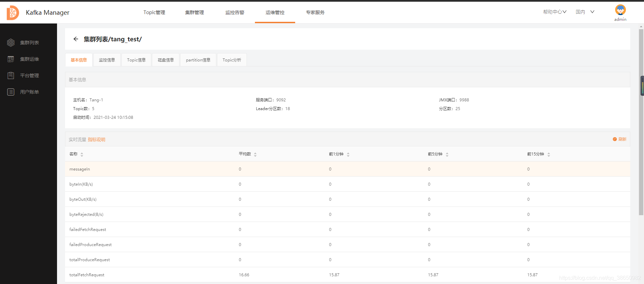Click the 集群列表 sidebar icon
This screenshot has height=284, width=644.
tap(11, 43)
